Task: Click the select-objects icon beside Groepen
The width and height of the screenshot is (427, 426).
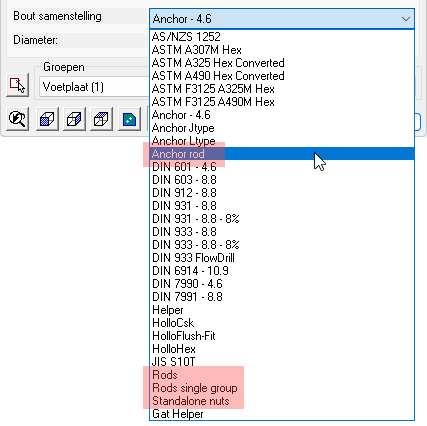Action: point(17,85)
